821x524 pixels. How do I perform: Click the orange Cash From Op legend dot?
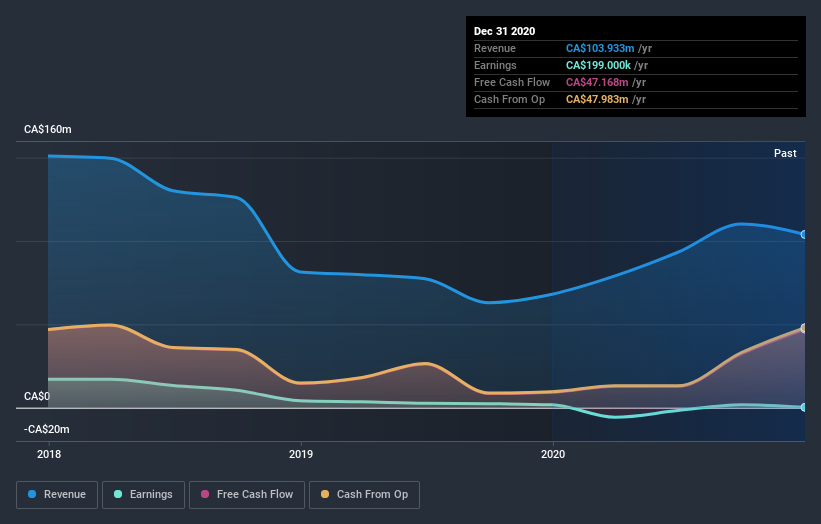pyautogui.click(x=325, y=494)
